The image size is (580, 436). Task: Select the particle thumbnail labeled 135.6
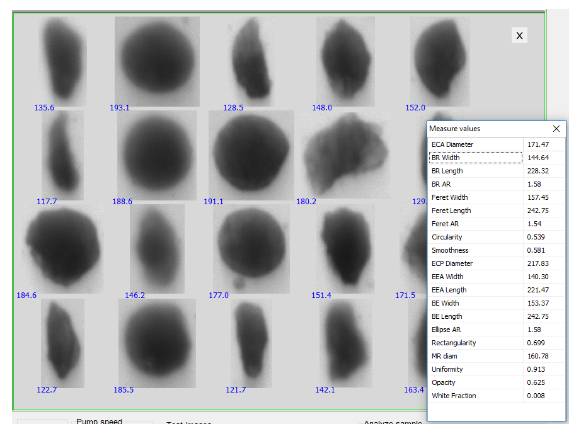click(x=64, y=61)
